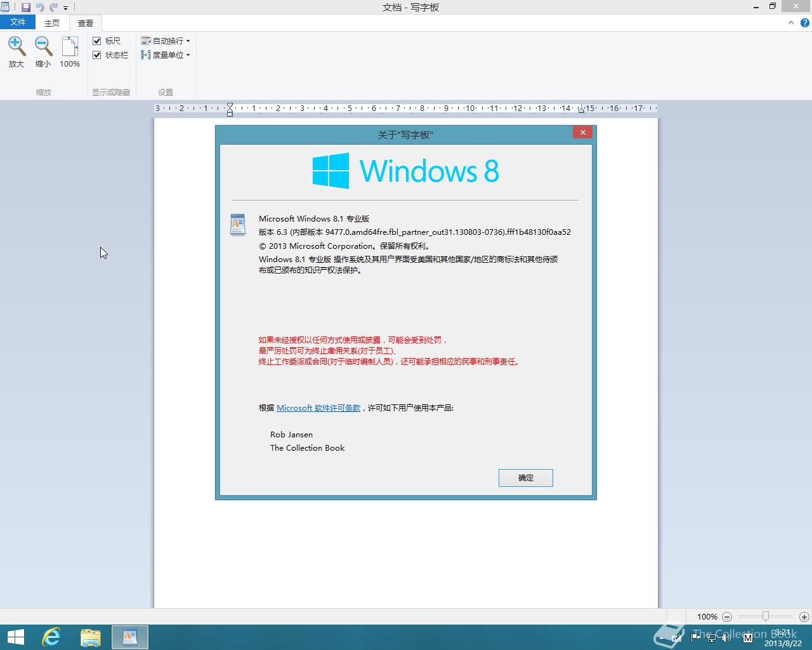Click the taskbar clock showing 2013/8/22

click(x=784, y=638)
